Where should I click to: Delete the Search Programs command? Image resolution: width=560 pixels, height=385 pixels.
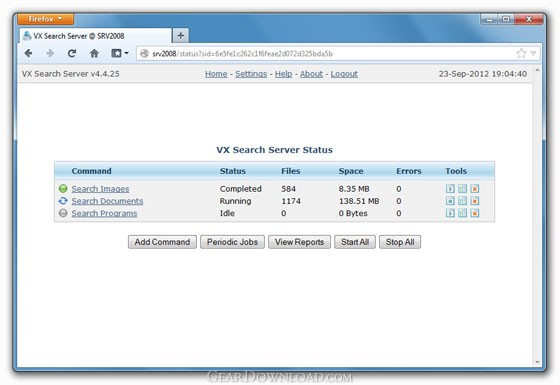point(475,213)
